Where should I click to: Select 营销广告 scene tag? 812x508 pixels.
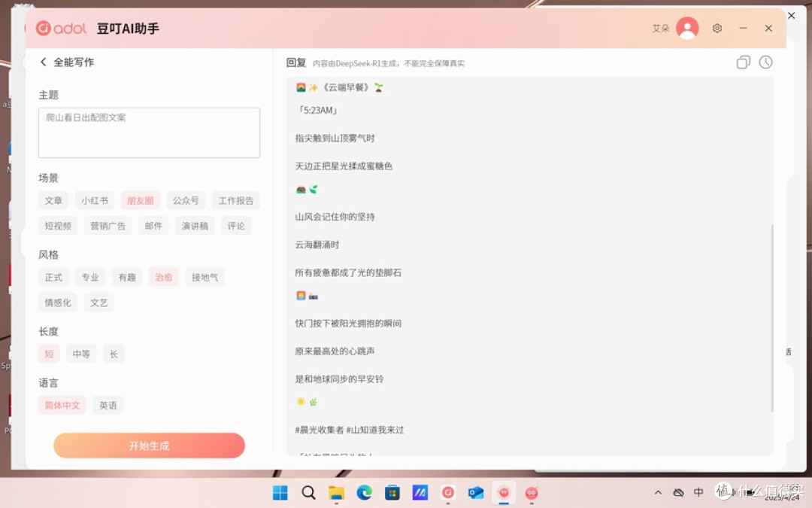click(108, 226)
